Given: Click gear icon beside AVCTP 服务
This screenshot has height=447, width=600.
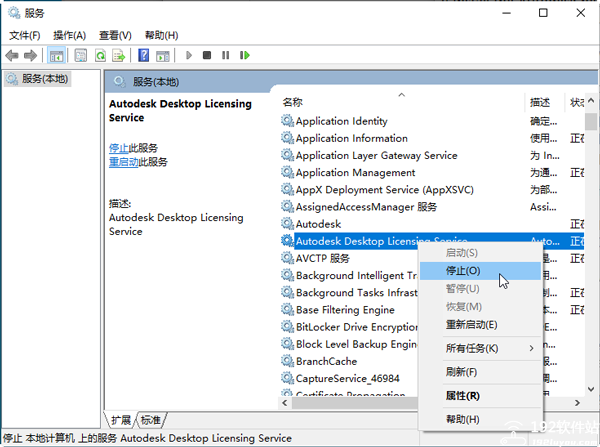Looking at the screenshot, I should tap(287, 258).
